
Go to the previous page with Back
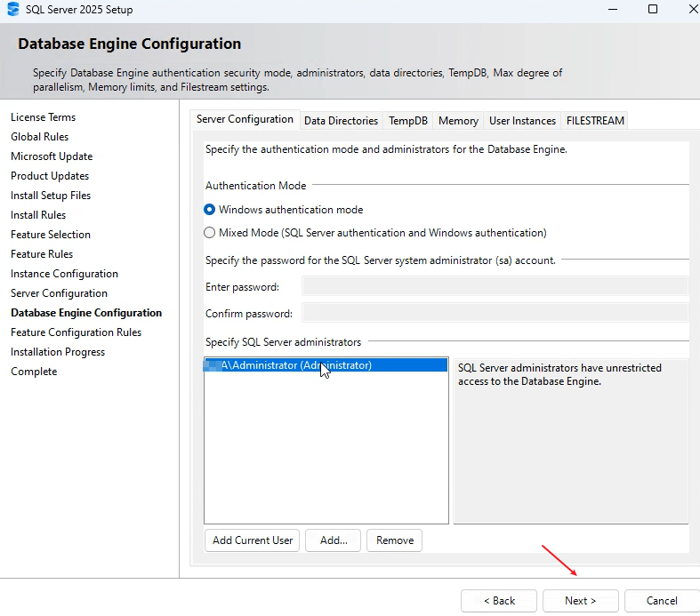click(x=499, y=601)
